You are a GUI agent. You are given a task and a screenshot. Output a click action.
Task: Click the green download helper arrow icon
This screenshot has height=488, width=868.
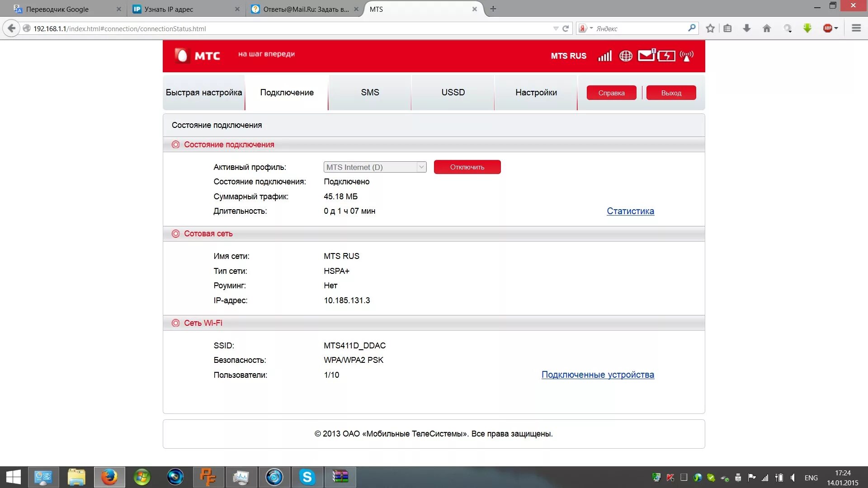click(x=807, y=28)
